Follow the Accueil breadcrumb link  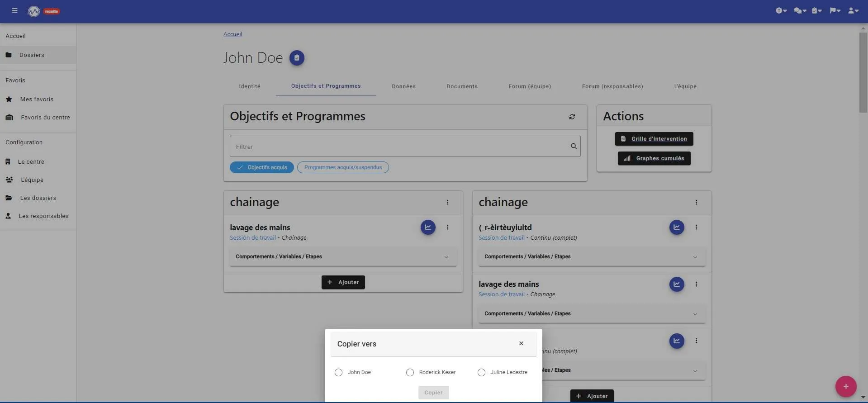point(233,34)
